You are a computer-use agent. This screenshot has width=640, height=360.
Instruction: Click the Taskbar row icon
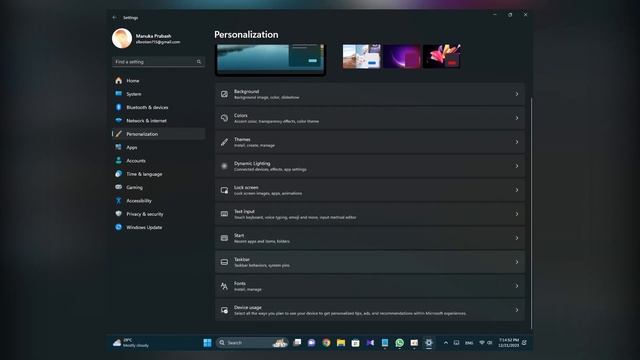pyautogui.click(x=224, y=262)
